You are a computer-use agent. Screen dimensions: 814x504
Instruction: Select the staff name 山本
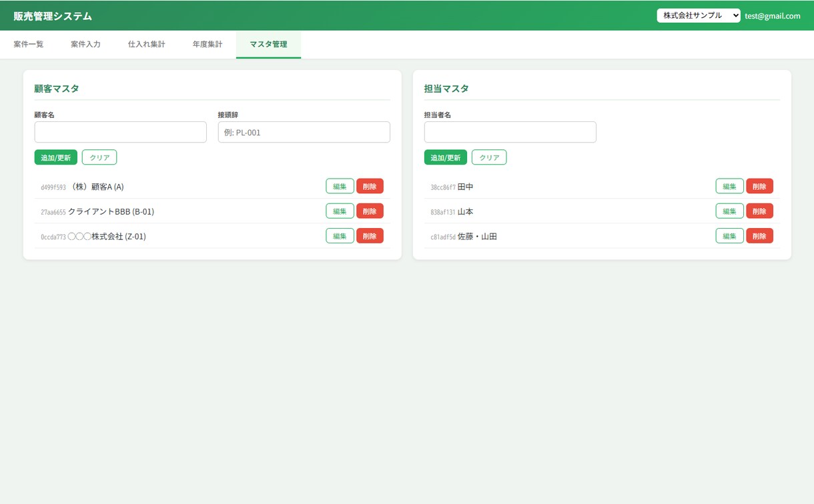466,212
